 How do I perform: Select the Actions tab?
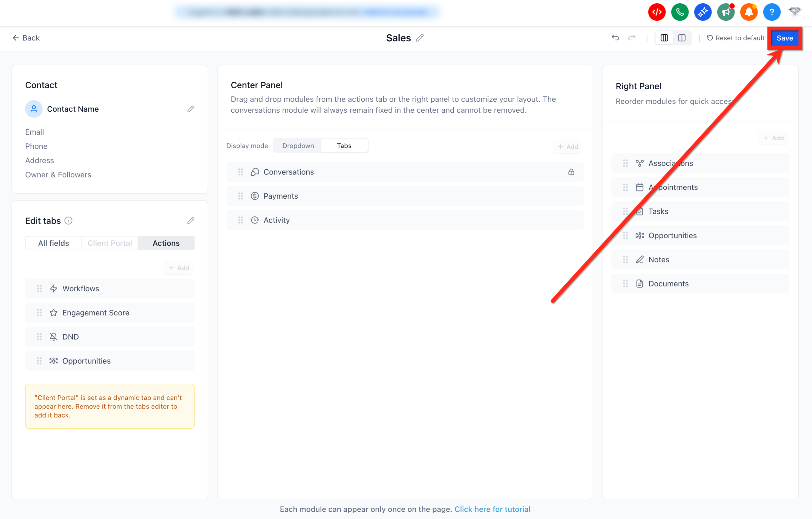click(166, 243)
